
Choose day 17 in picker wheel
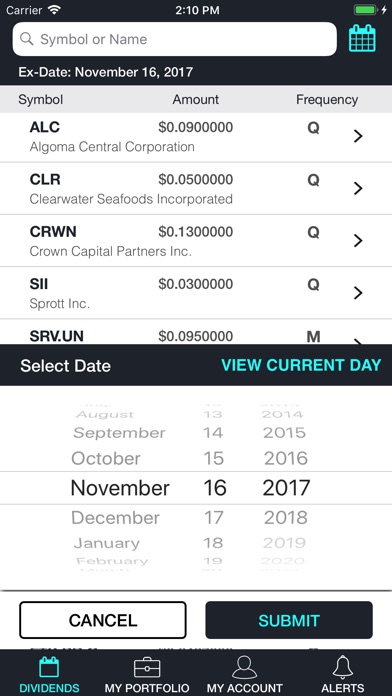tap(213, 518)
